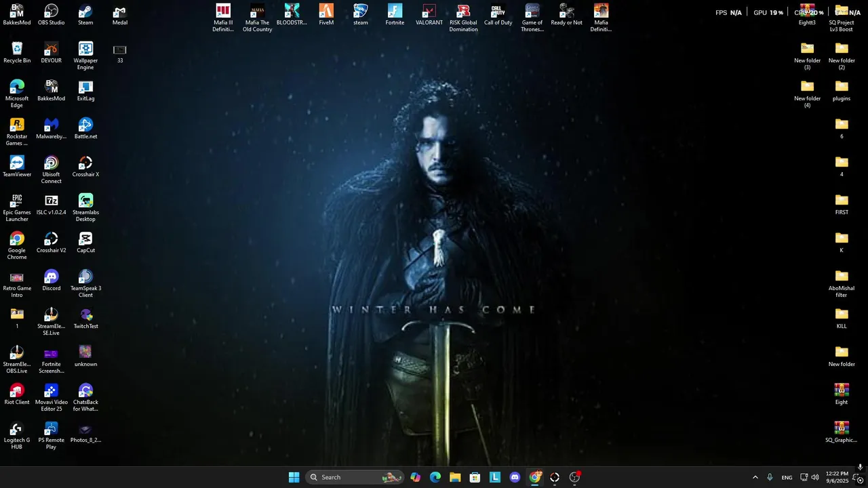Select the file named 33
The width and height of the screenshot is (868, 488).
pyautogui.click(x=120, y=53)
